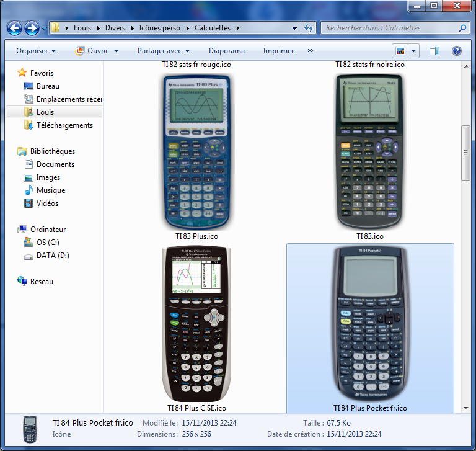Screen dimensions: 476x451
Task: Expand the arrow after Divers in breadcrumb
Action: point(133,28)
